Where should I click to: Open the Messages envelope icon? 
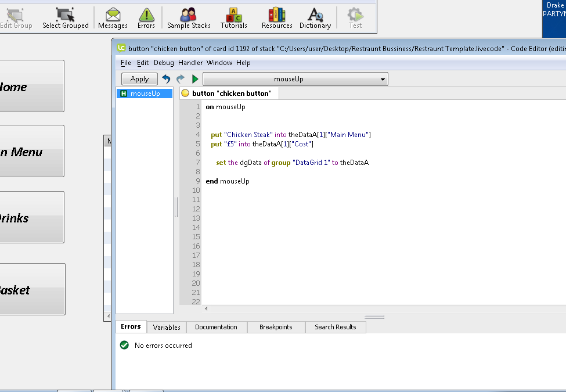click(x=113, y=17)
